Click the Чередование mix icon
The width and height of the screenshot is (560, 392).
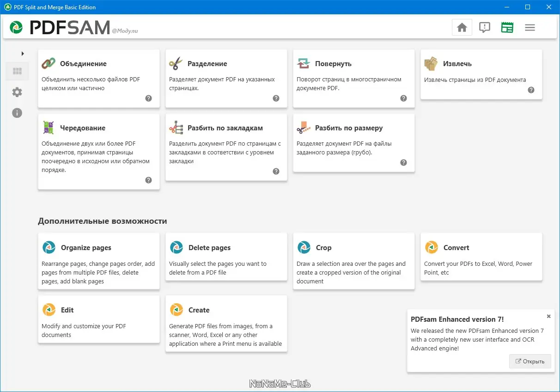click(49, 128)
